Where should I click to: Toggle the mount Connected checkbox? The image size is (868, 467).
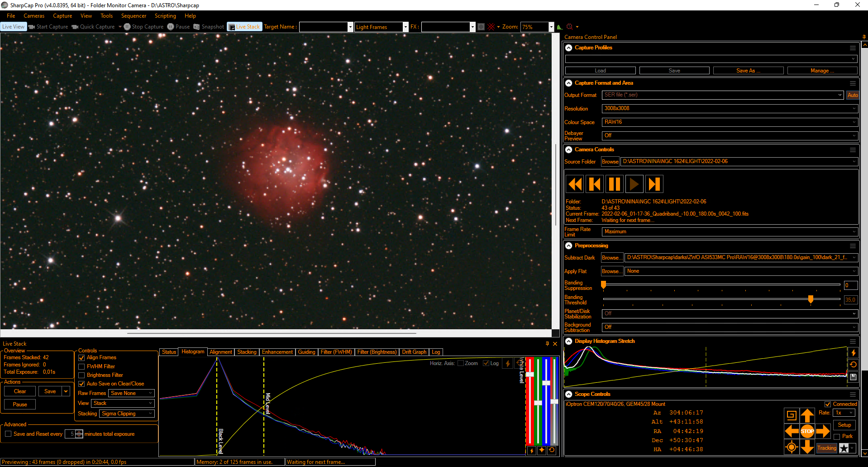[828, 404]
